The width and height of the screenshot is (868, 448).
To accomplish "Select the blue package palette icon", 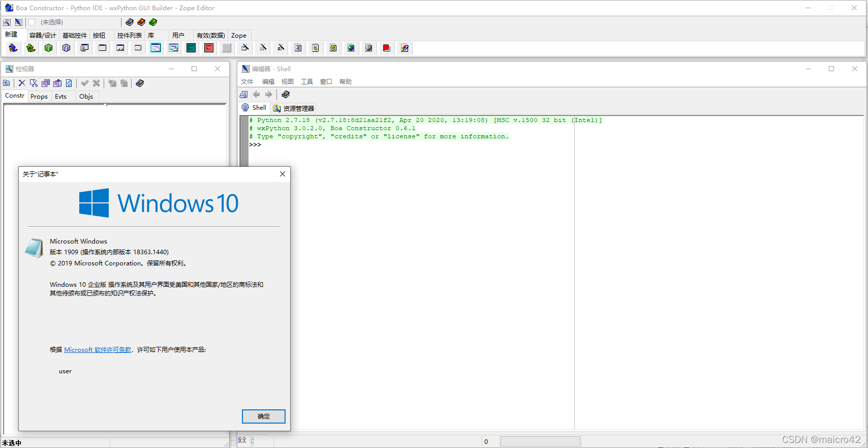I will pos(67,48).
